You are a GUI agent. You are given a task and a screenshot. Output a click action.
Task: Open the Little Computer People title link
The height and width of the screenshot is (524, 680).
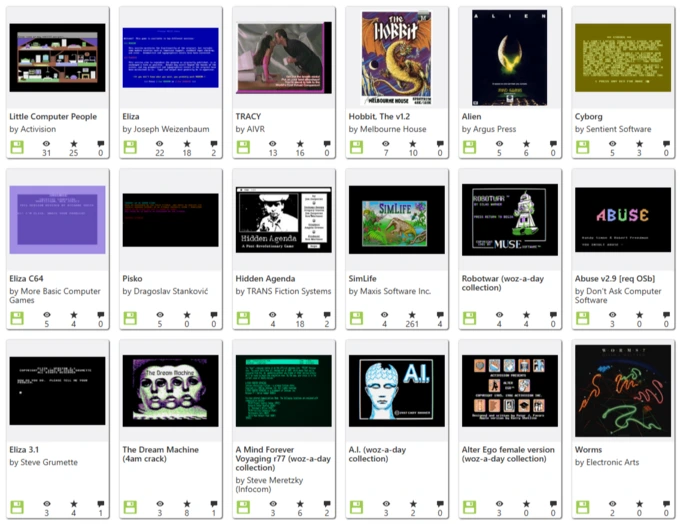[x=53, y=116]
